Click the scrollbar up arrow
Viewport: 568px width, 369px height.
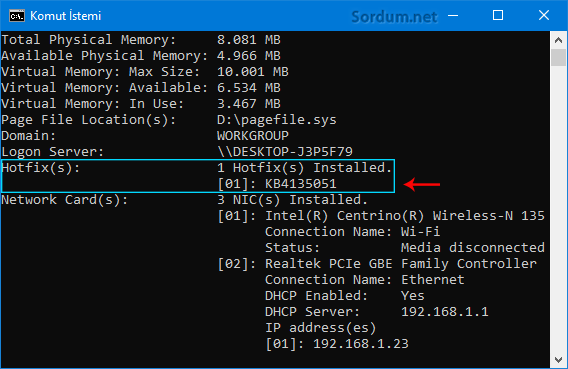558,40
